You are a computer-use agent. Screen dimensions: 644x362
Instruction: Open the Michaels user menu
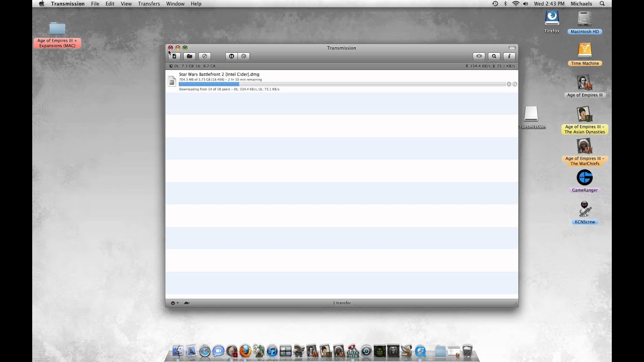[x=581, y=4]
